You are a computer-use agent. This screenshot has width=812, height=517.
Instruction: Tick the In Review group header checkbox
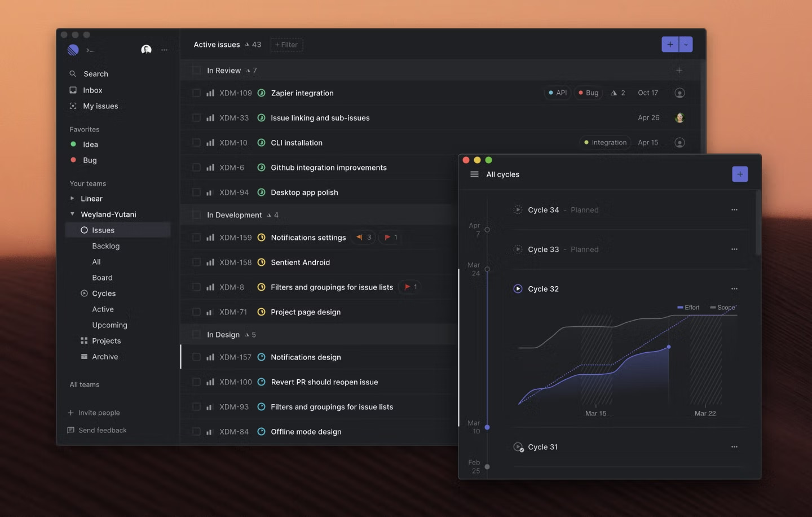click(196, 70)
